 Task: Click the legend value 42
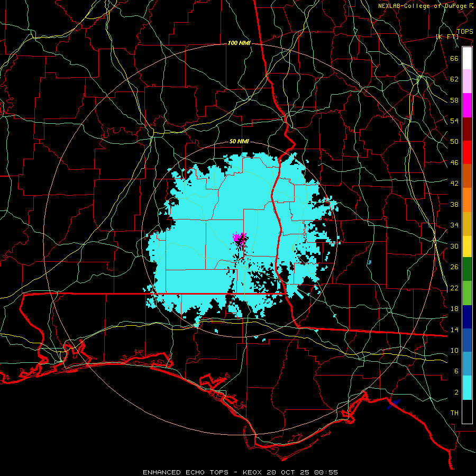pyautogui.click(x=454, y=184)
